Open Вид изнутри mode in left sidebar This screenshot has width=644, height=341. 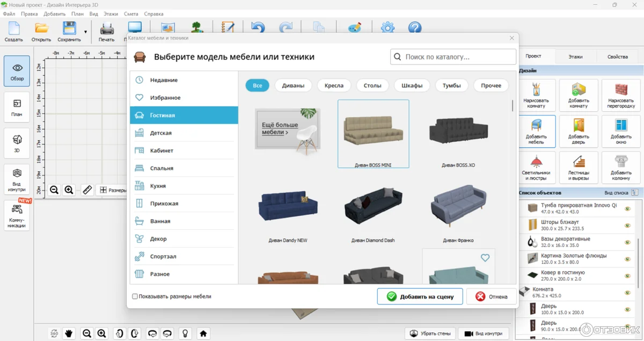tap(17, 179)
